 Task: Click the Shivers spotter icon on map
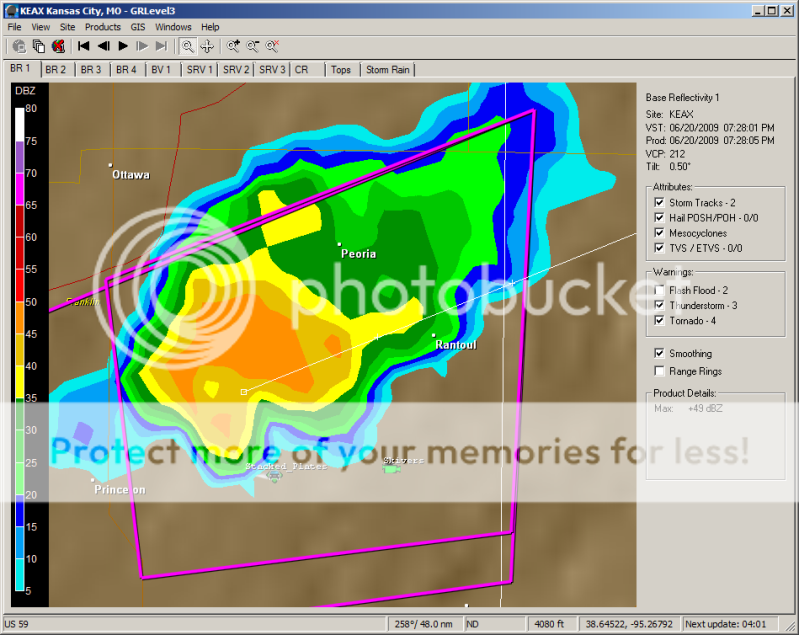(x=391, y=469)
